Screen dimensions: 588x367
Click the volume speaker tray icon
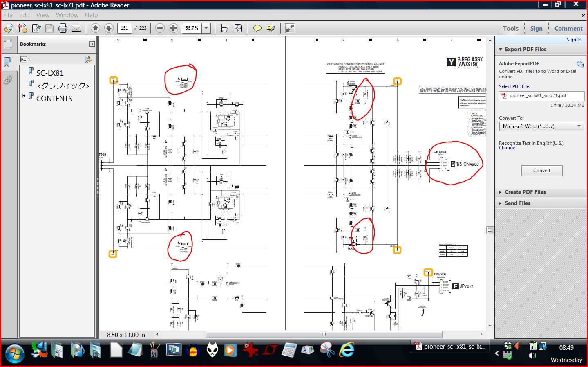click(x=532, y=356)
